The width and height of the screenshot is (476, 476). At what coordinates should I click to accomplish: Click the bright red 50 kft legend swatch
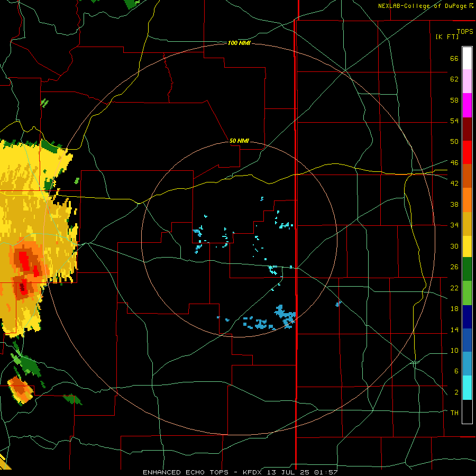click(467, 152)
